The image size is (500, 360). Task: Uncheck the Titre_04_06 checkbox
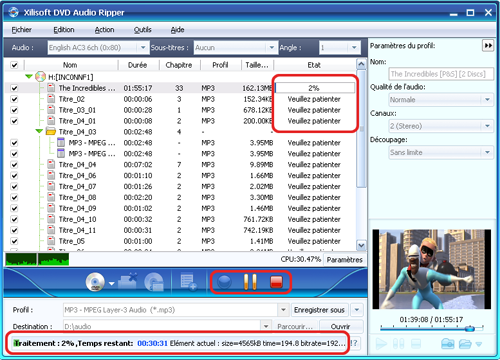pos(14,175)
